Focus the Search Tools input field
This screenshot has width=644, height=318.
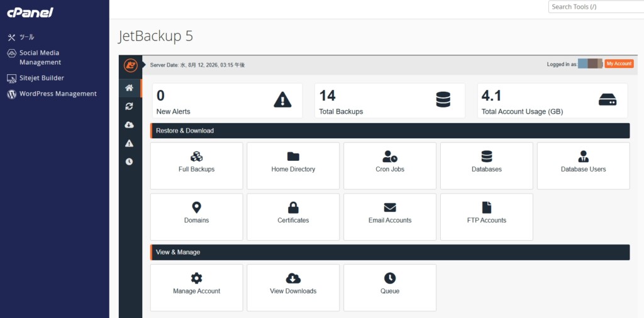[596, 6]
